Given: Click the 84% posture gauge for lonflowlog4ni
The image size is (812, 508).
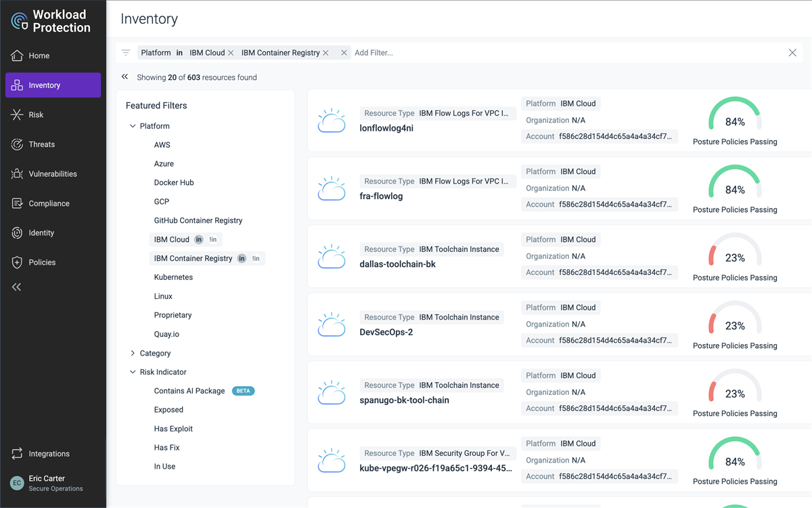Looking at the screenshot, I should coord(735,117).
